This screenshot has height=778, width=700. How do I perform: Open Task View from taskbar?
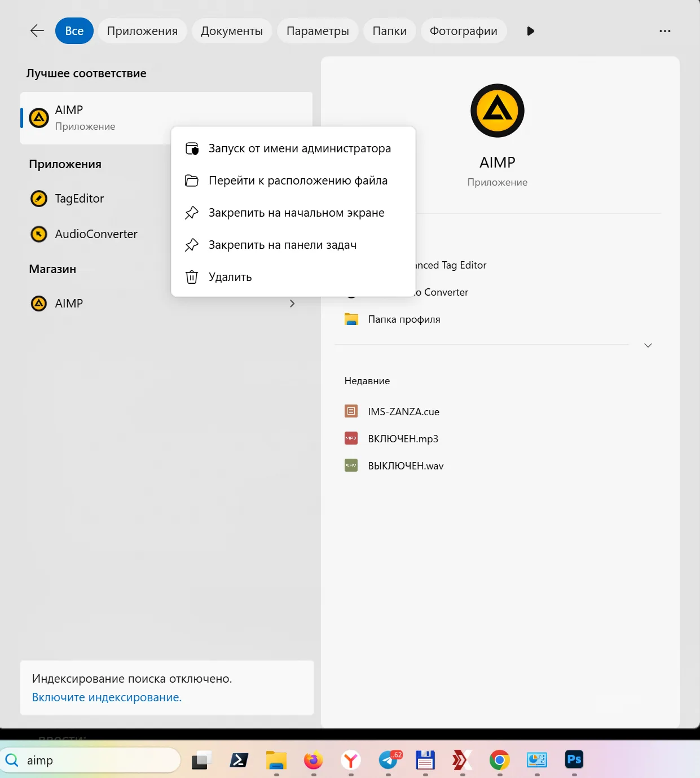[x=201, y=761]
